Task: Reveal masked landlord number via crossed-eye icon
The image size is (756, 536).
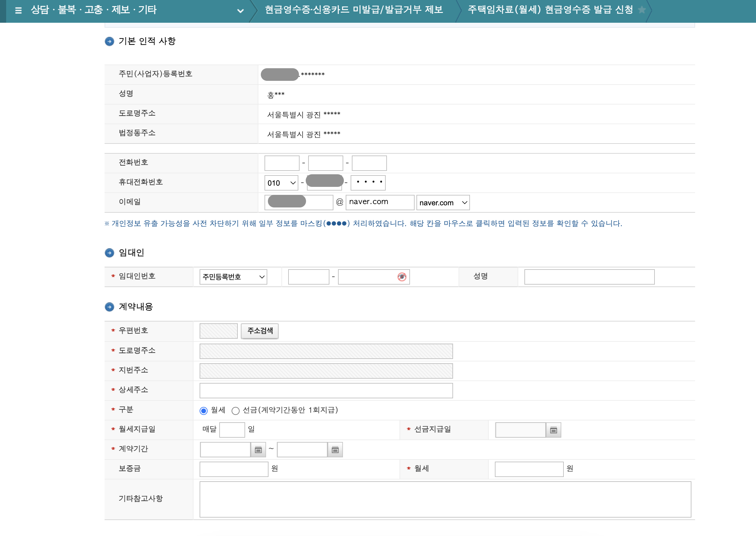Action: click(x=402, y=277)
